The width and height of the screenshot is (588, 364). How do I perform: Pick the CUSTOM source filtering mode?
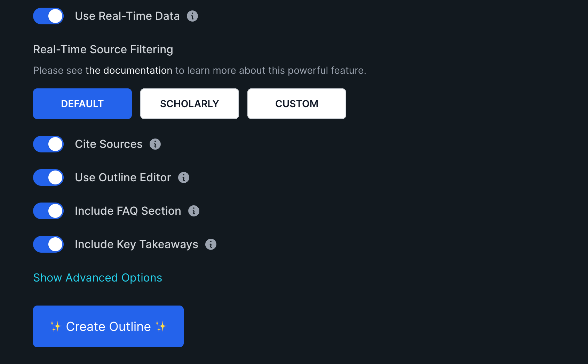(297, 104)
